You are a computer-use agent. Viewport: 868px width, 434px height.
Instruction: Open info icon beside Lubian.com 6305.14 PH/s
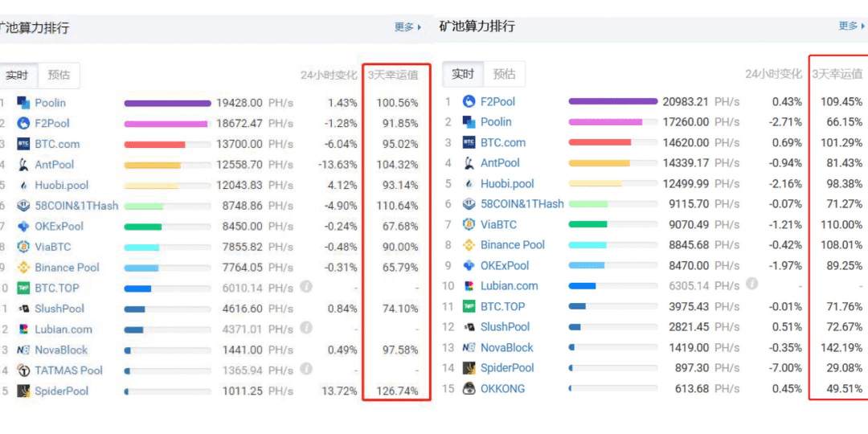[751, 284]
